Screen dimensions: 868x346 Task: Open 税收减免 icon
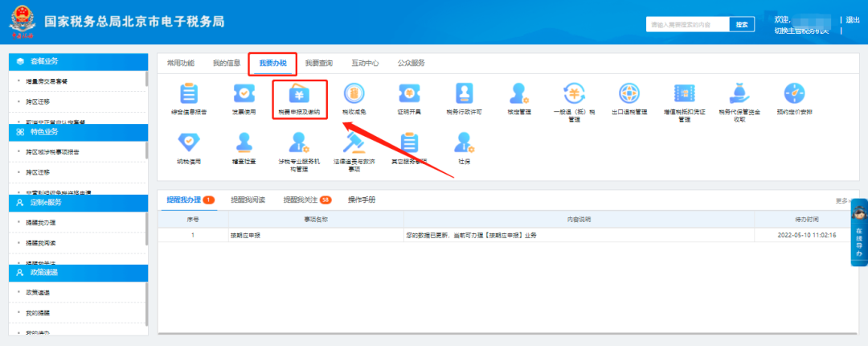(354, 93)
